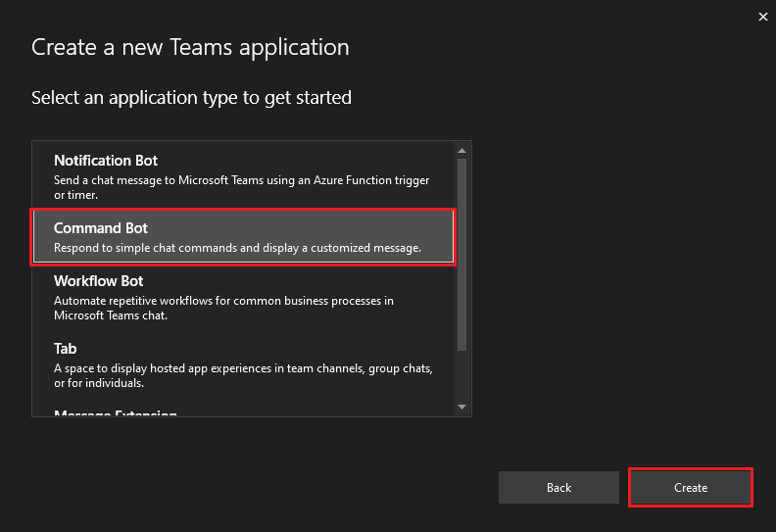Click the 'Respond to simple chat commands' description
The width and height of the screenshot is (776, 532).
click(237, 248)
